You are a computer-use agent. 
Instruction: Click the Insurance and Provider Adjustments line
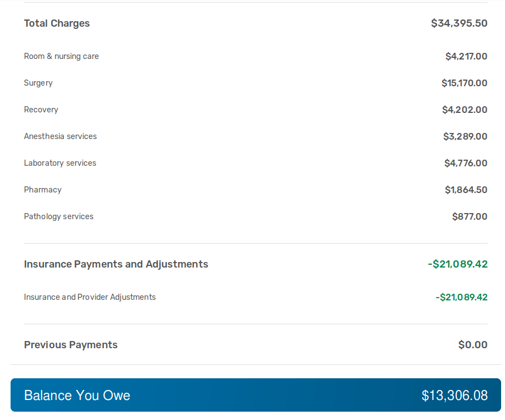(90, 297)
